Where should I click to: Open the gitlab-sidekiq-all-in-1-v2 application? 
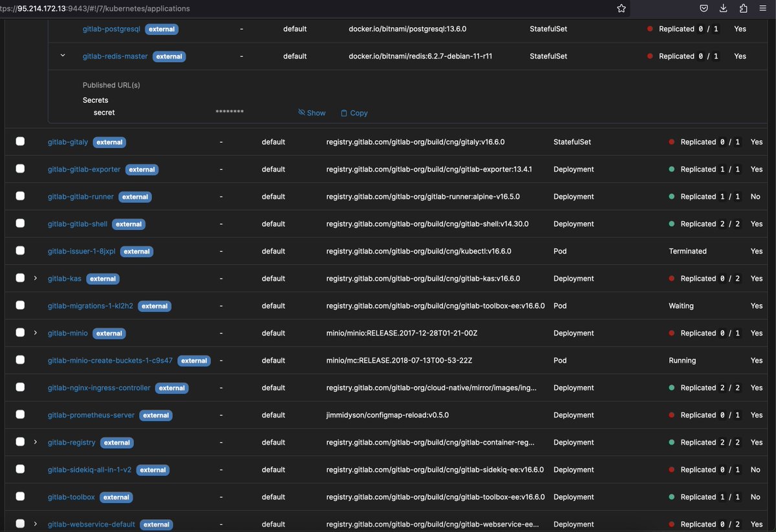pyautogui.click(x=90, y=470)
